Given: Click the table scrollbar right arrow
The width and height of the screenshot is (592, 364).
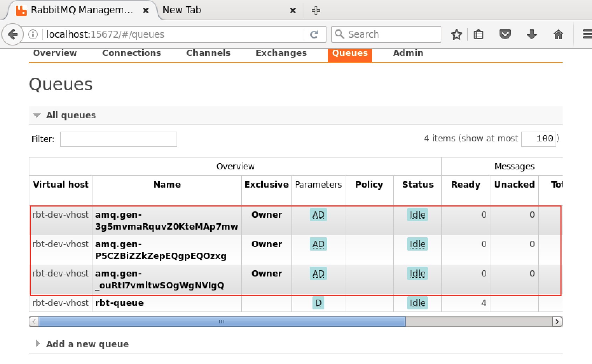Looking at the screenshot, I should pos(557,322).
